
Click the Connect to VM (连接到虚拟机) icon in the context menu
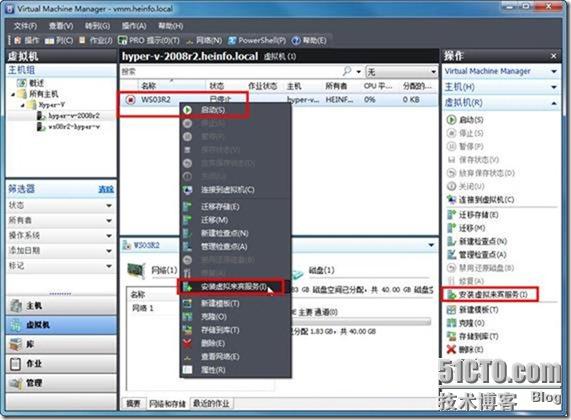[188, 190]
